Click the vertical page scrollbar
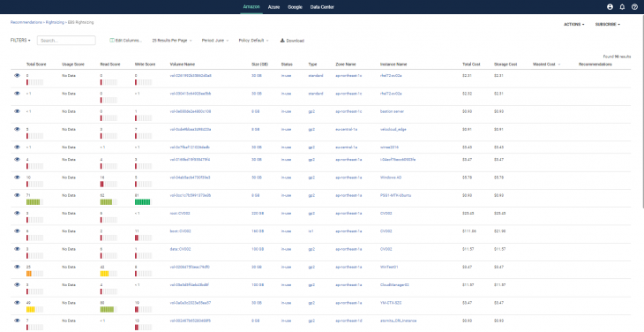This screenshot has height=332, width=644. click(642, 111)
